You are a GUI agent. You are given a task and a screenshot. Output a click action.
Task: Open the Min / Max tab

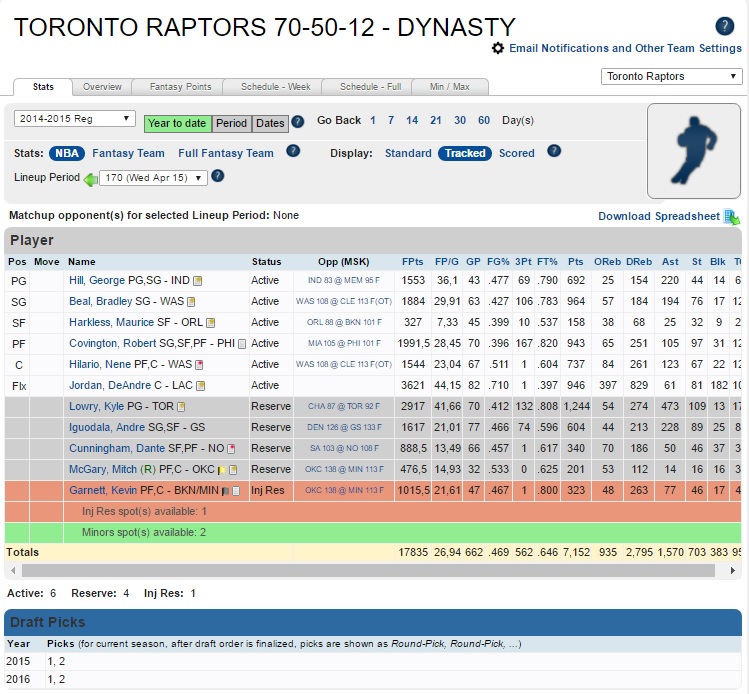[449, 87]
